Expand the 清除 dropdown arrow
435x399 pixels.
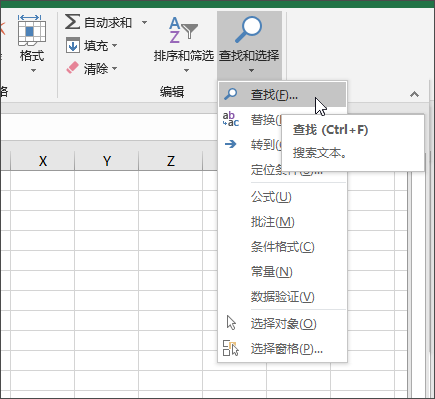pyautogui.click(x=114, y=68)
